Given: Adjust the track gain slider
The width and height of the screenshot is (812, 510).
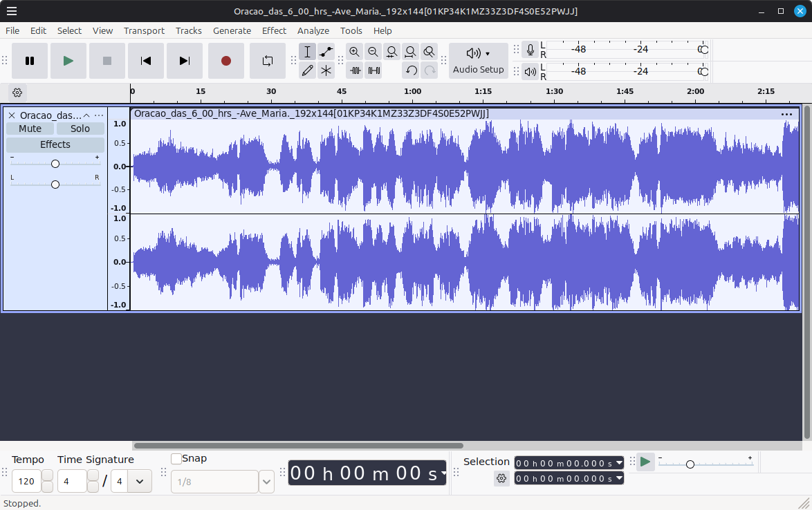Looking at the screenshot, I should click(x=55, y=164).
